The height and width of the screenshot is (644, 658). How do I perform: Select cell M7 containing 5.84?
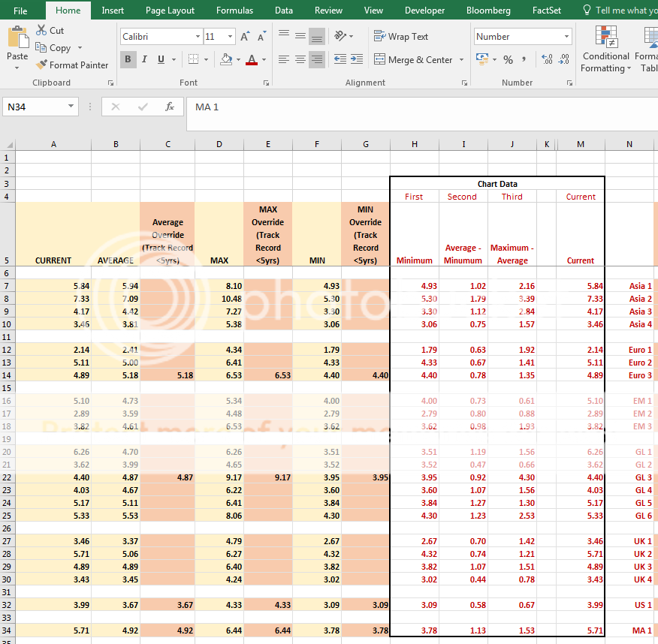pos(581,285)
